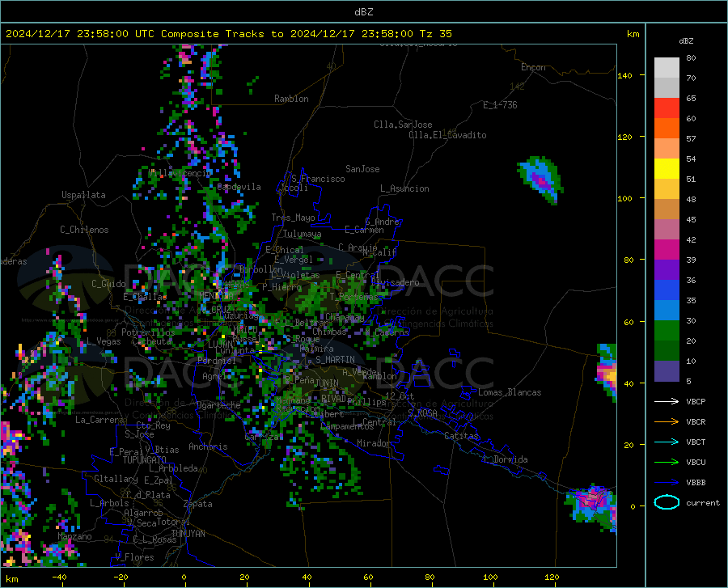Click the white VBCP arrow legend icon
The height and width of the screenshot is (588, 728).
point(667,401)
